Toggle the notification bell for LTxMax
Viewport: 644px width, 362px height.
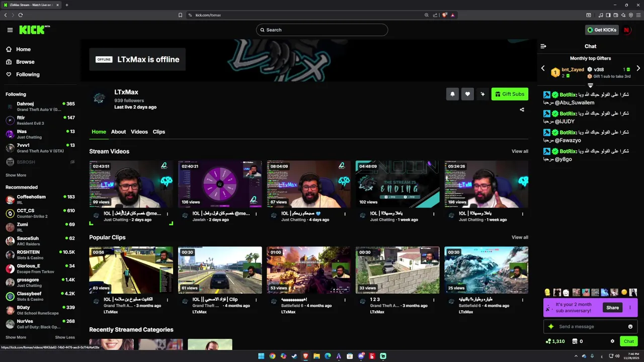pos(452,94)
